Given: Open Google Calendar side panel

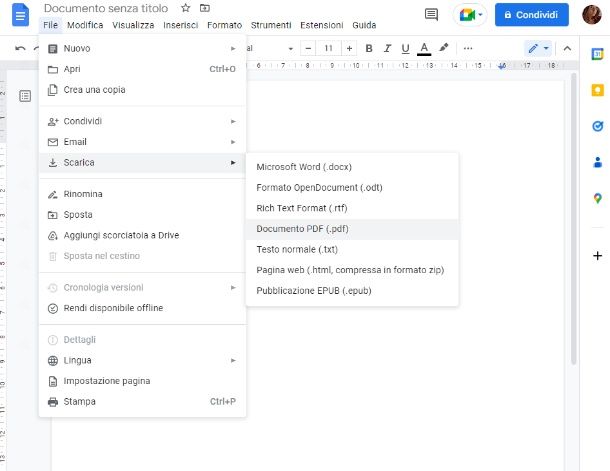Looking at the screenshot, I should [598, 54].
